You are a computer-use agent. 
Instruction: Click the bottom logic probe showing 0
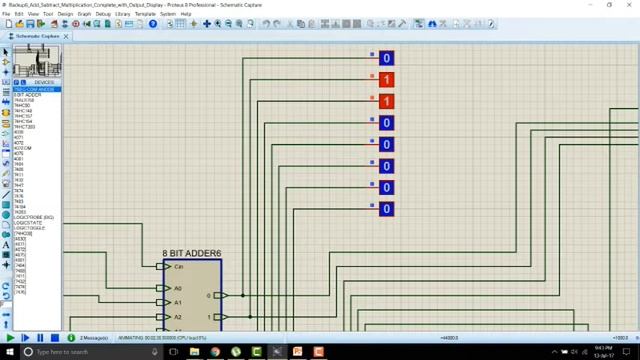[386, 209]
